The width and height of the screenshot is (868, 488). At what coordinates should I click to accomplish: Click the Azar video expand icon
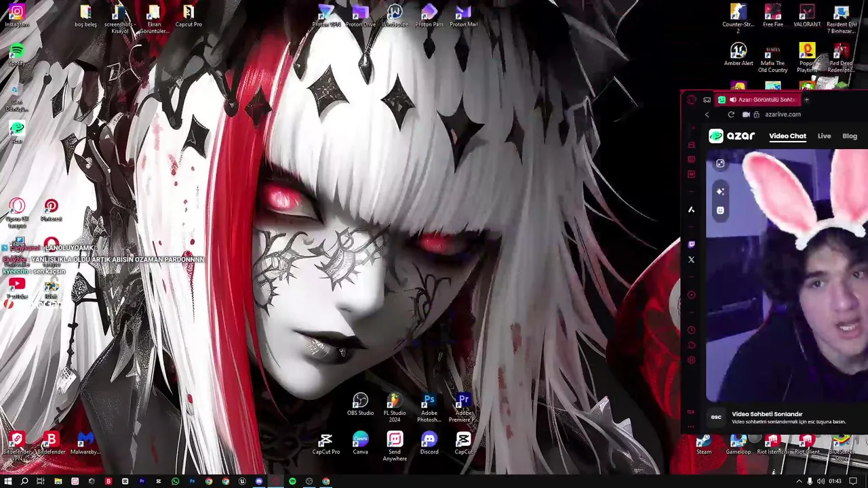(x=720, y=163)
